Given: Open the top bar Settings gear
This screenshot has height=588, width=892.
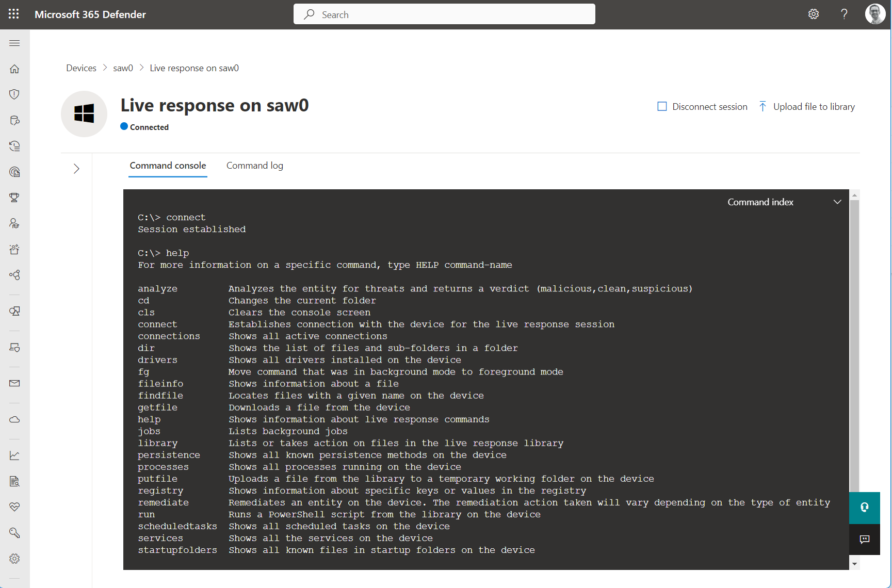Looking at the screenshot, I should pos(814,14).
